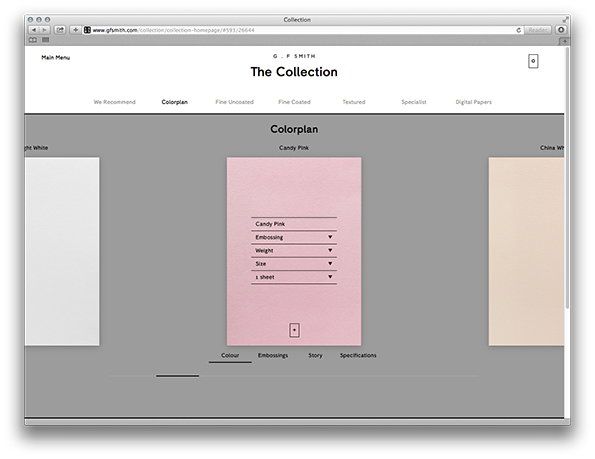Click the share icon in the toolbar
The image size is (595, 459).
60,30
